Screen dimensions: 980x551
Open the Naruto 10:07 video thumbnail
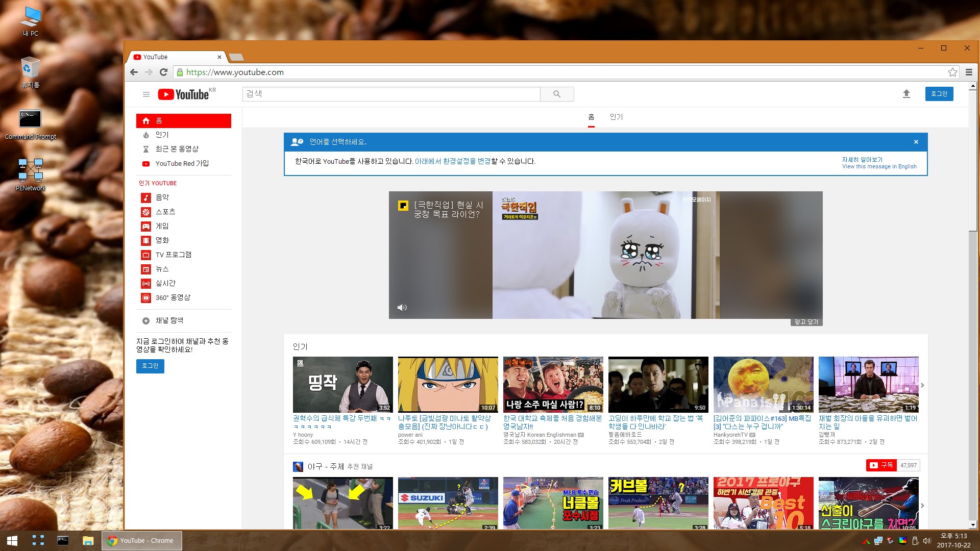point(448,384)
